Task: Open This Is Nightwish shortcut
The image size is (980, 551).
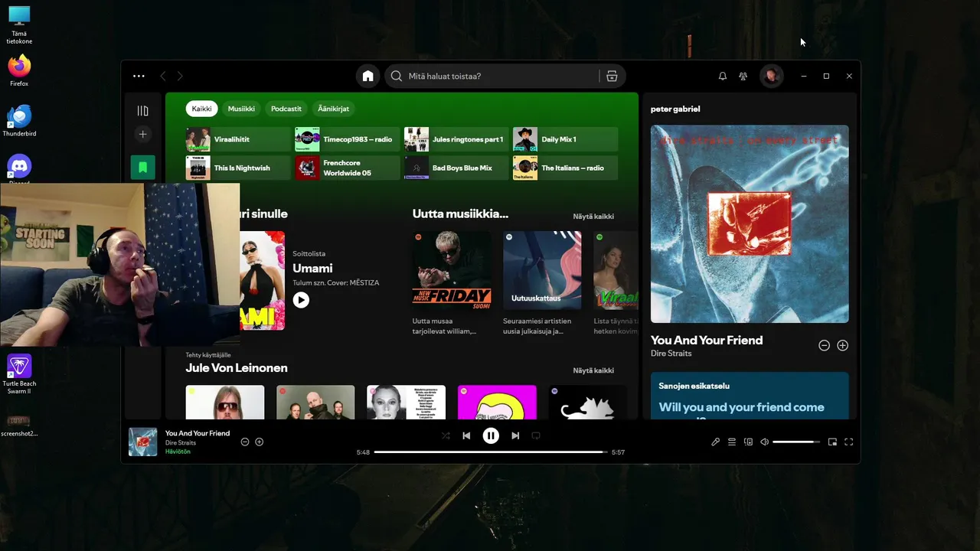Action: tap(238, 168)
